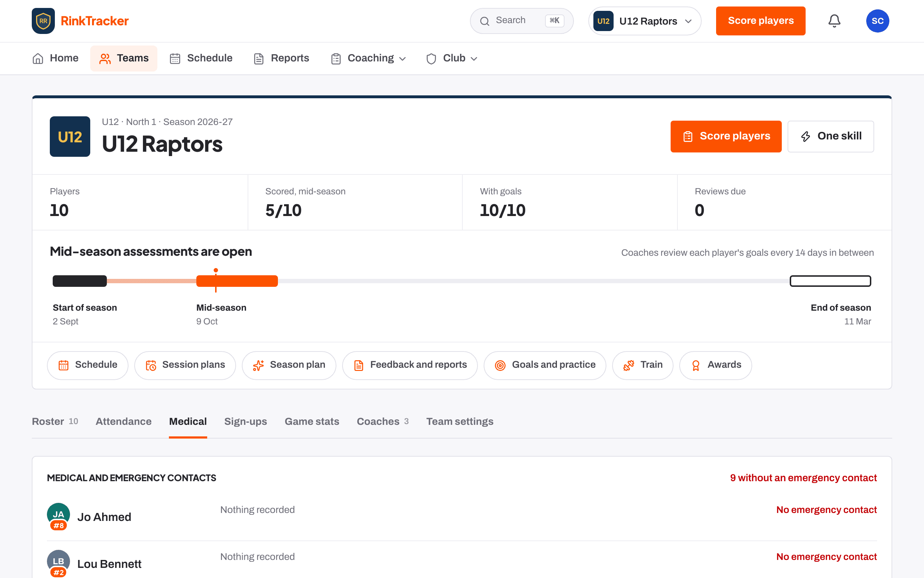The image size is (924, 578).
Task: Expand the U12 Raptors team switcher chevron
Action: coord(688,21)
